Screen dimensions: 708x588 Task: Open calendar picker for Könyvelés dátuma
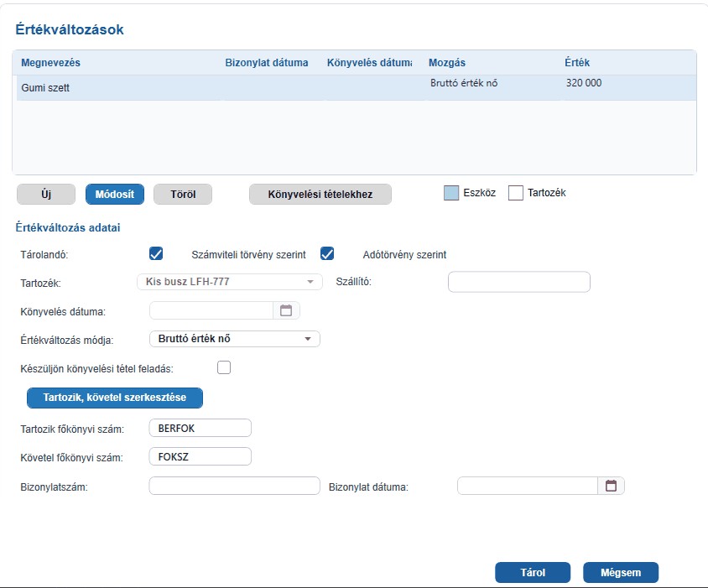click(286, 310)
